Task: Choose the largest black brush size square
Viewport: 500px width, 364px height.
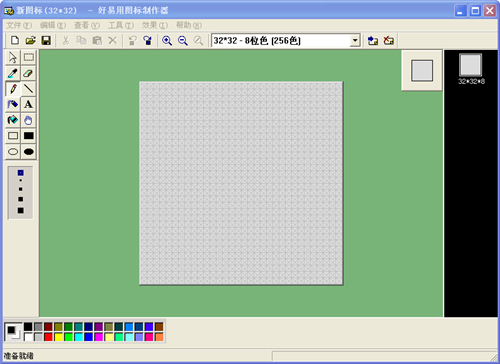Action: click(x=21, y=210)
